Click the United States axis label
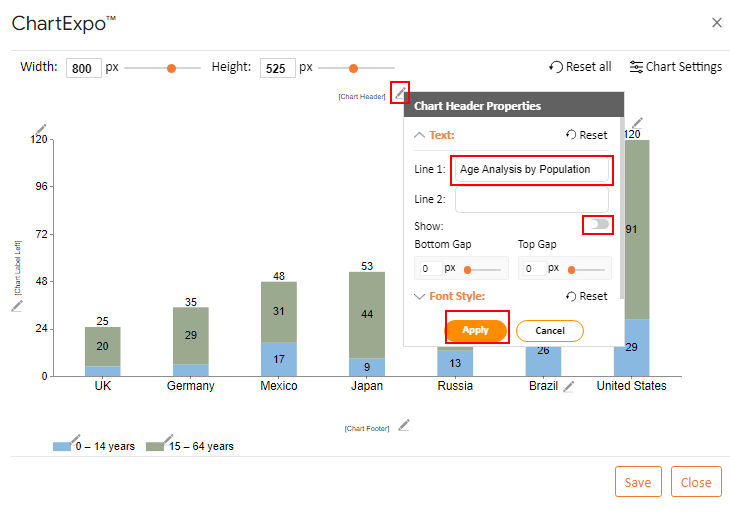This screenshot has width=730, height=516. [631, 386]
